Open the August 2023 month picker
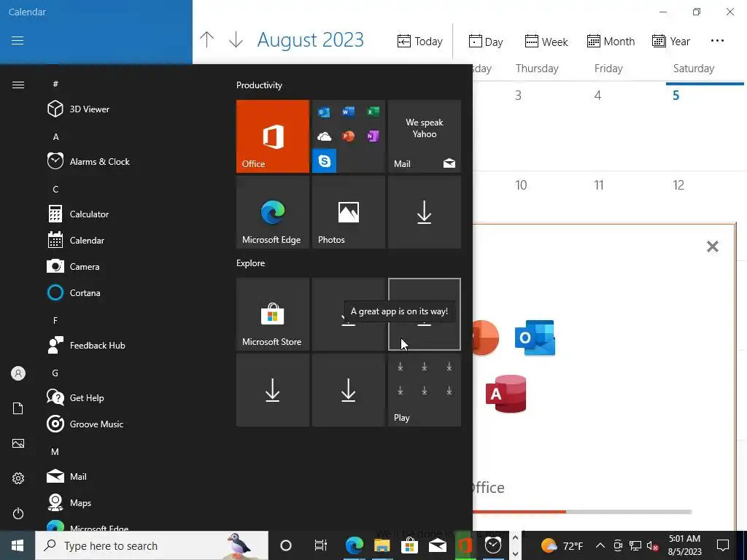 tap(311, 39)
